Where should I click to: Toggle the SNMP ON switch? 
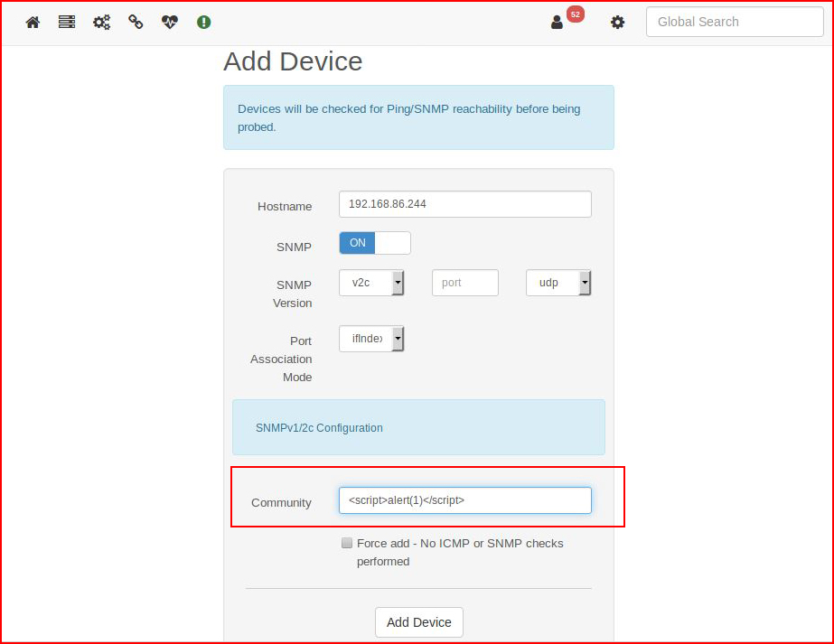[x=375, y=243]
